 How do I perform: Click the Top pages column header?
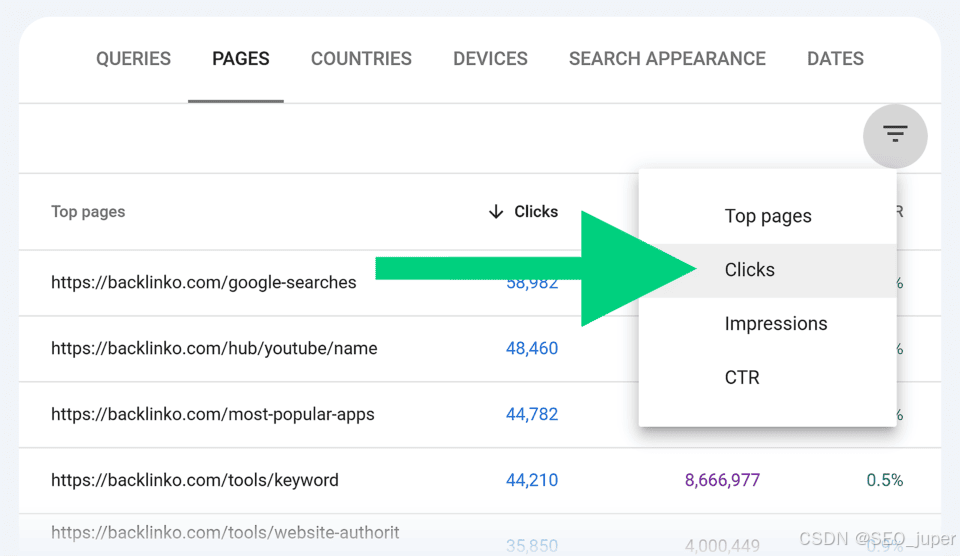coord(88,212)
